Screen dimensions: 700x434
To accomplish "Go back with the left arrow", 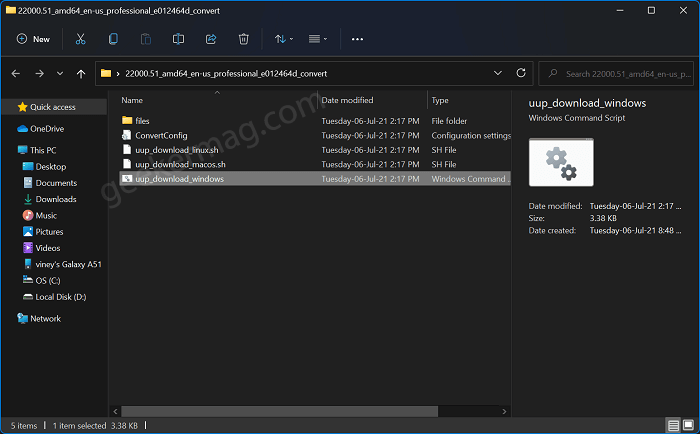I will 16,74.
